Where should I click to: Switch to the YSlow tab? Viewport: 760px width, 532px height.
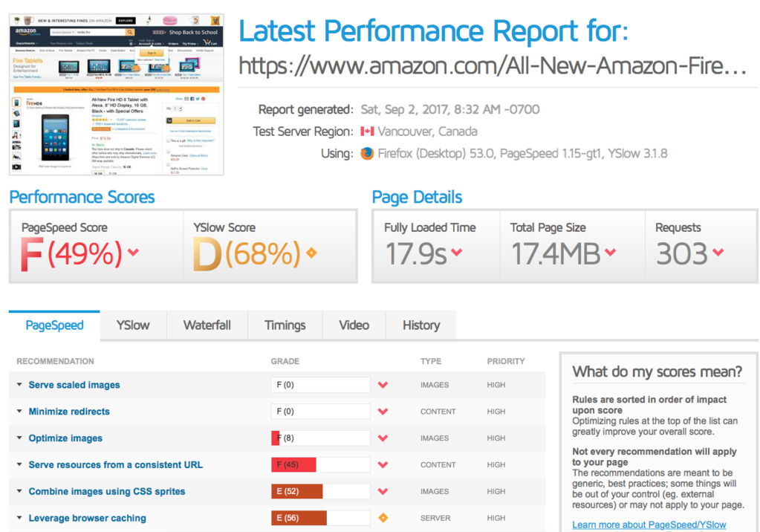pyautogui.click(x=133, y=325)
